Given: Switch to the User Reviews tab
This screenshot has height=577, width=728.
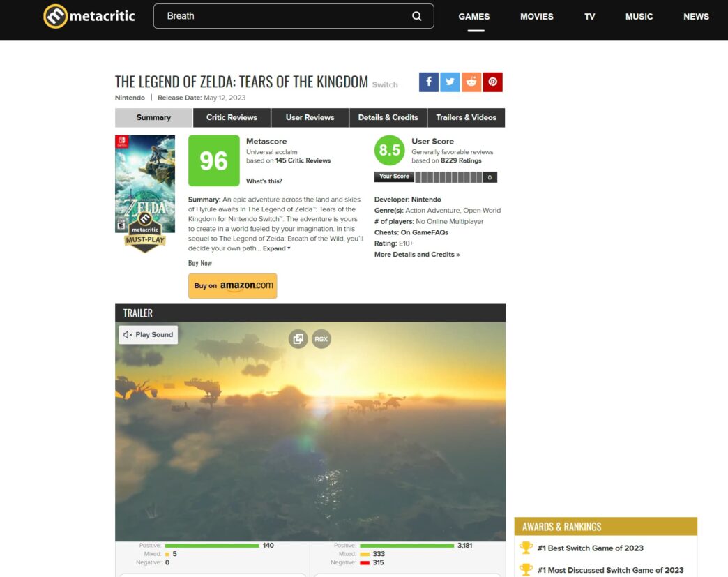Looking at the screenshot, I should (x=310, y=117).
